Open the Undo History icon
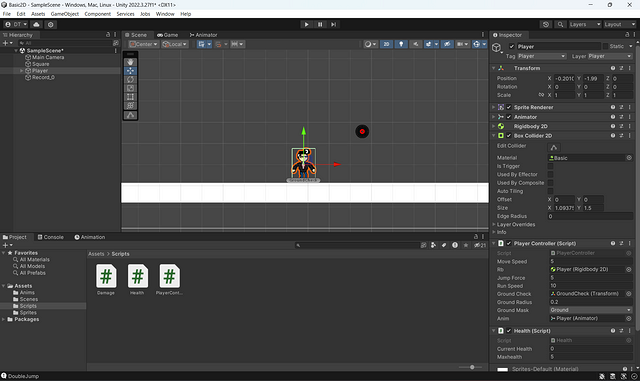The width and height of the screenshot is (640, 381). point(546,25)
